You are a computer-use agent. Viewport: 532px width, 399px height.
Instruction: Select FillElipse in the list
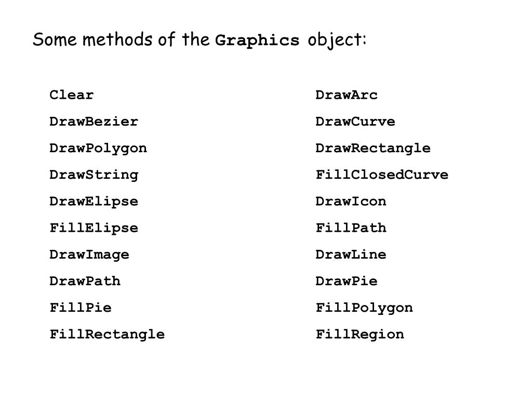coord(94,228)
